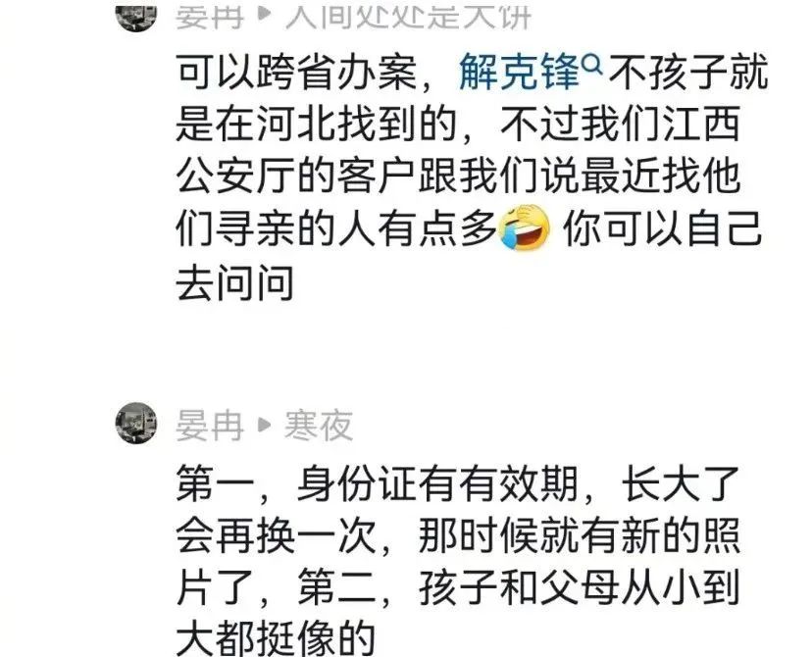Tap the line ending 去问问
The height and width of the screenshot is (657, 812).
pyautogui.click(x=235, y=282)
